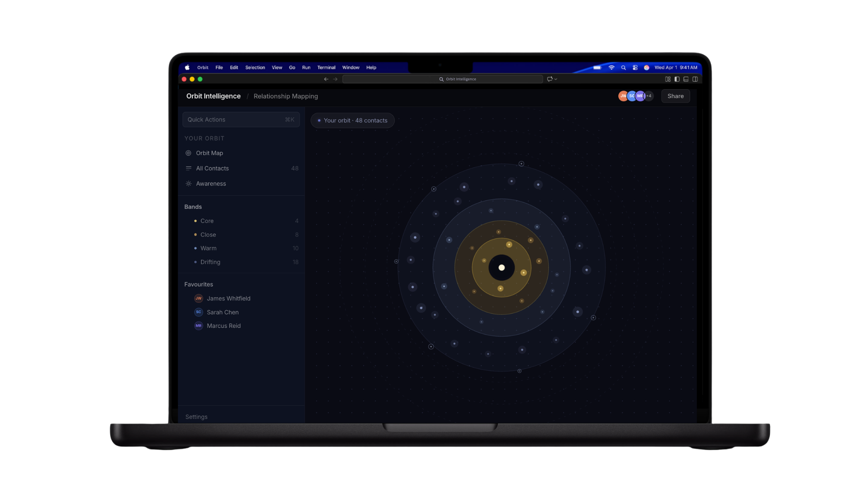This screenshot has height=488, width=868.
Task: Click the browser back arrow
Action: pyautogui.click(x=326, y=79)
